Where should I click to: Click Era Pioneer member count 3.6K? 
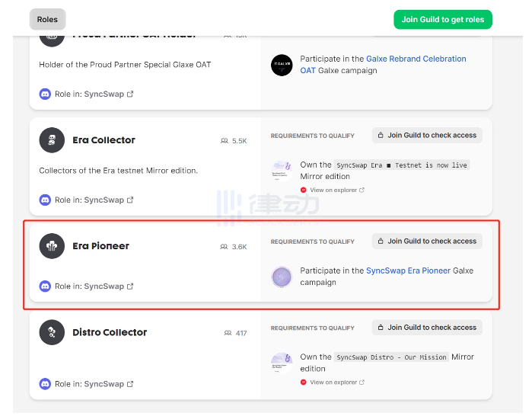pyautogui.click(x=239, y=247)
